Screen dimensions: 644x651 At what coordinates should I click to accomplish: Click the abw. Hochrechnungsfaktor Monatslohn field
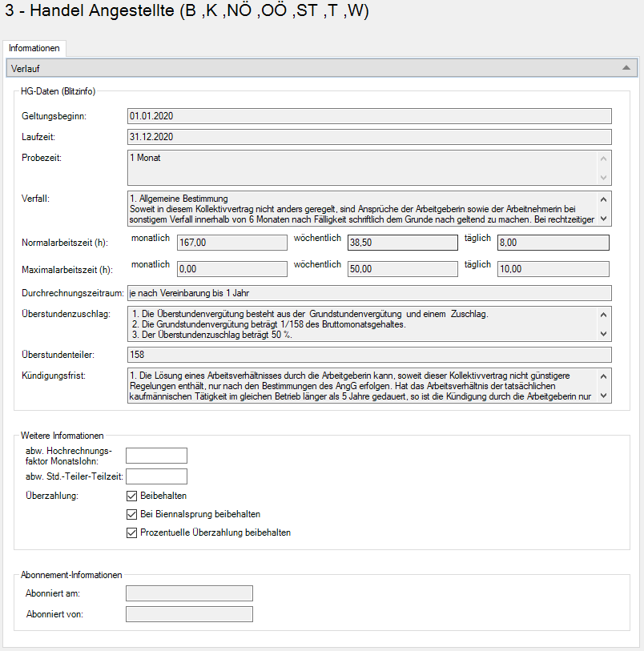tap(156, 456)
